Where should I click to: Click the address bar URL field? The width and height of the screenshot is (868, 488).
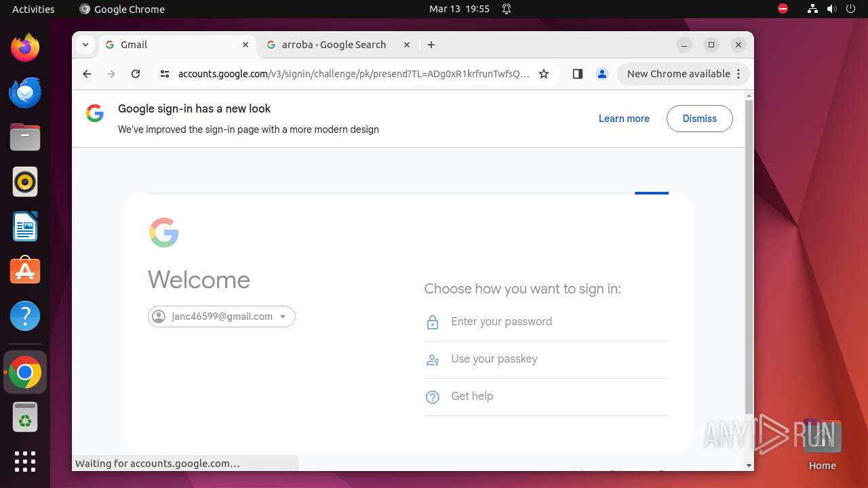point(353,74)
